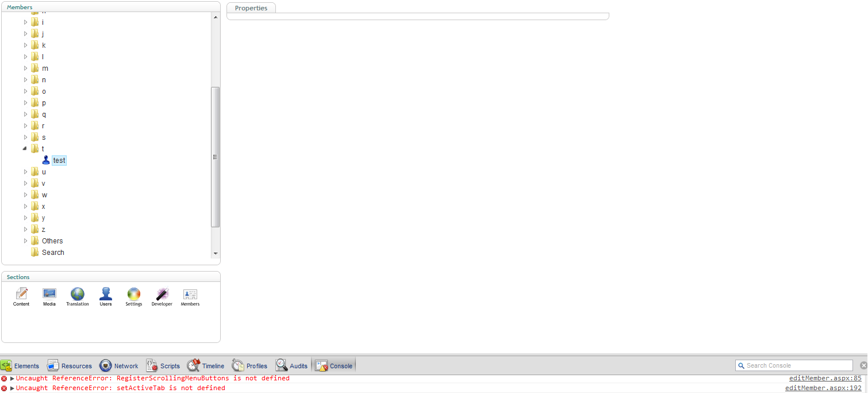Switch to the Properties tab
This screenshot has height=393, width=868.
(251, 8)
